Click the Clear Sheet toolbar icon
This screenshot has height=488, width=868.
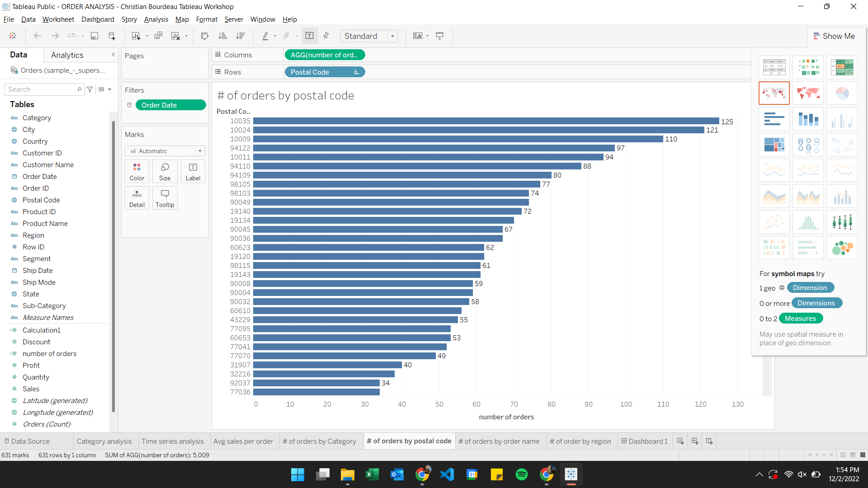pos(175,36)
